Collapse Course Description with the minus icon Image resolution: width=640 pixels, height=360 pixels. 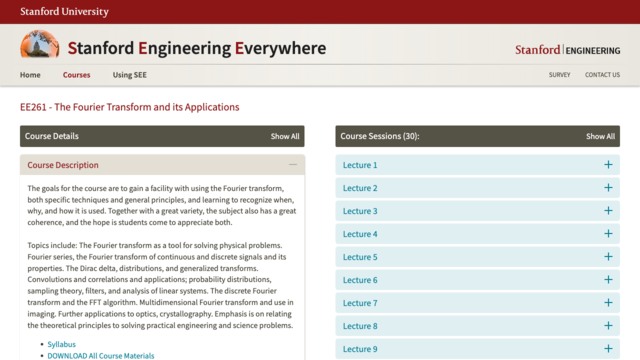tap(293, 164)
